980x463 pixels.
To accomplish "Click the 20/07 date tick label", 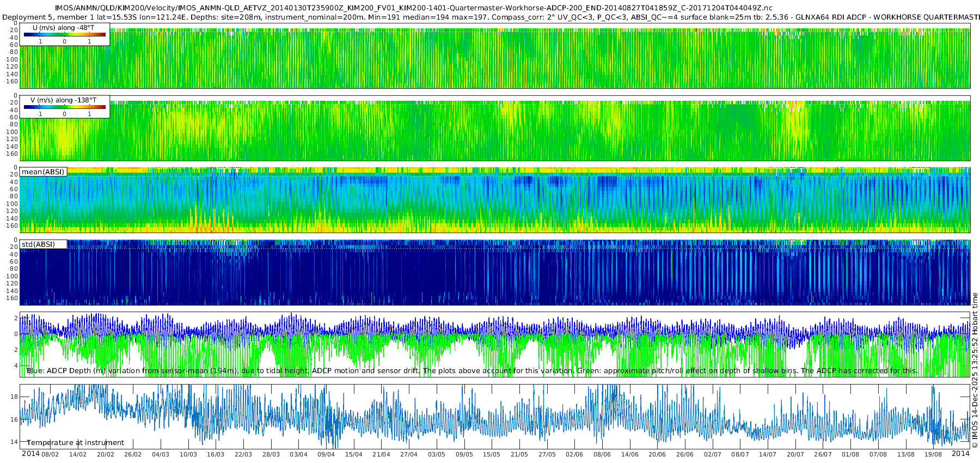I will (x=795, y=454).
